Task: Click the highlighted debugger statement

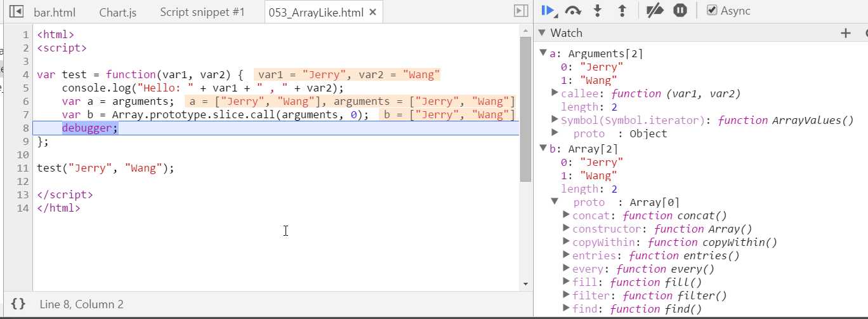Action: click(x=90, y=128)
